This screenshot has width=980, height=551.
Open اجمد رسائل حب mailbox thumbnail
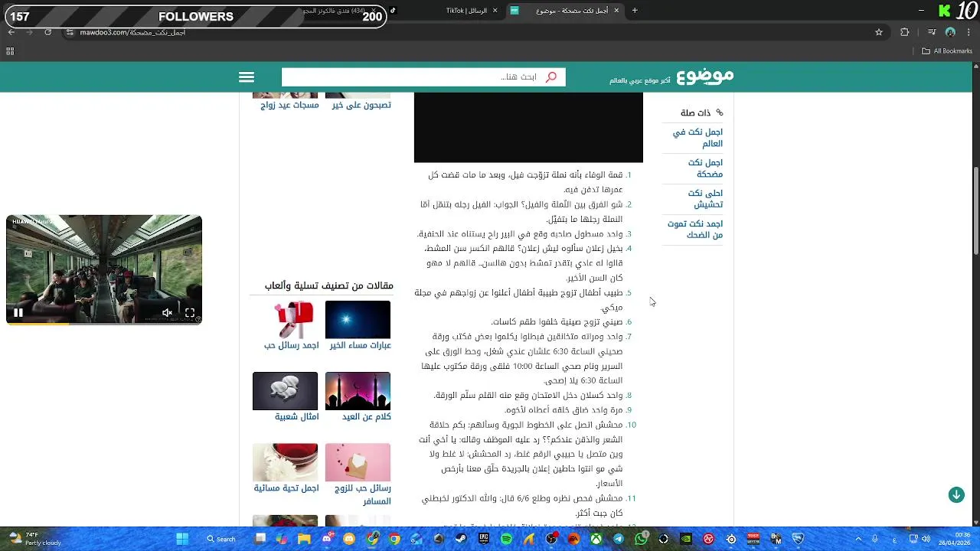tap(285, 319)
